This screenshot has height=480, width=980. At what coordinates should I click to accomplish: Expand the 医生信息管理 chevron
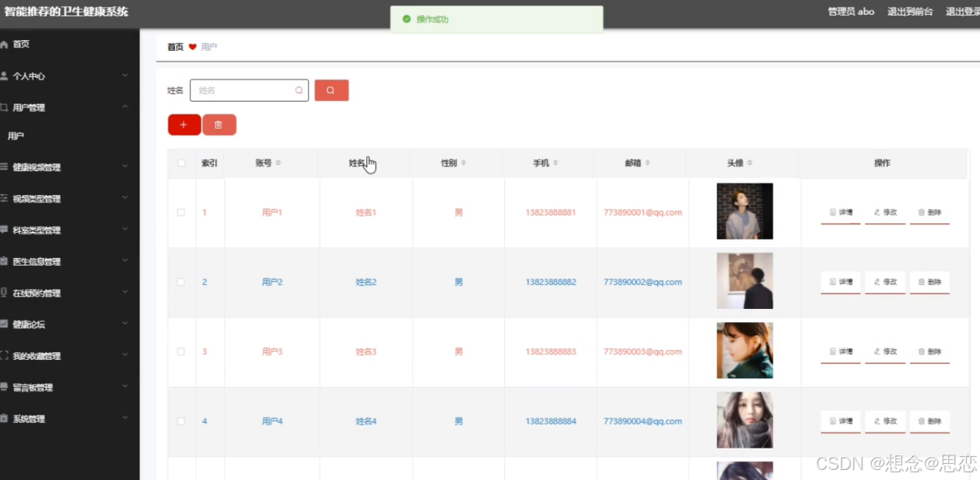click(125, 261)
